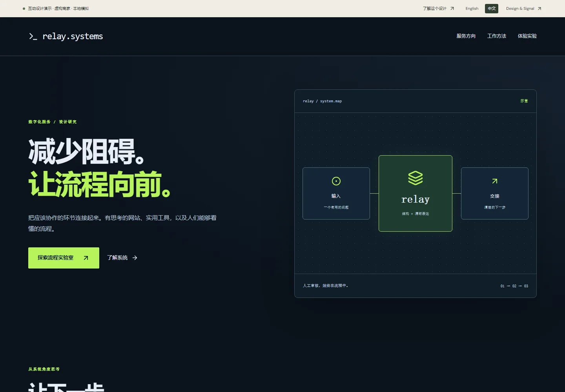This screenshot has height=392, width=565.
Task: Click the 示意 label in the panel header
Action: (x=524, y=101)
